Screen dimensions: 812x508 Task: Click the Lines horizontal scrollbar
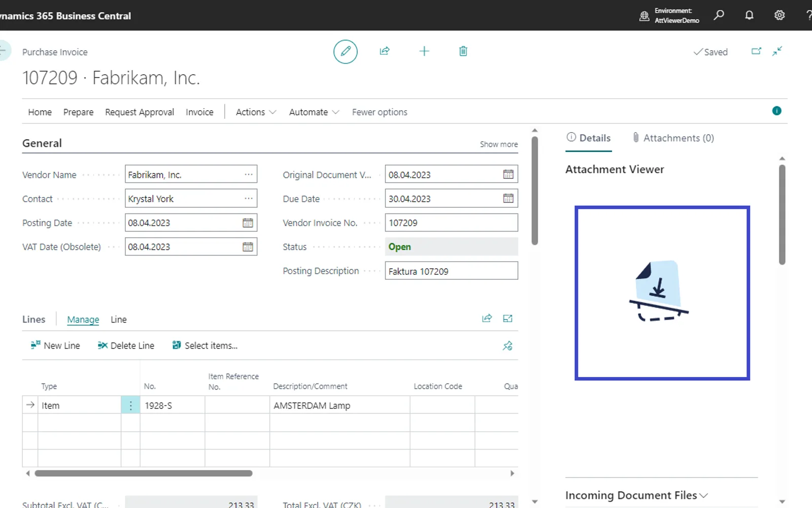click(144, 473)
